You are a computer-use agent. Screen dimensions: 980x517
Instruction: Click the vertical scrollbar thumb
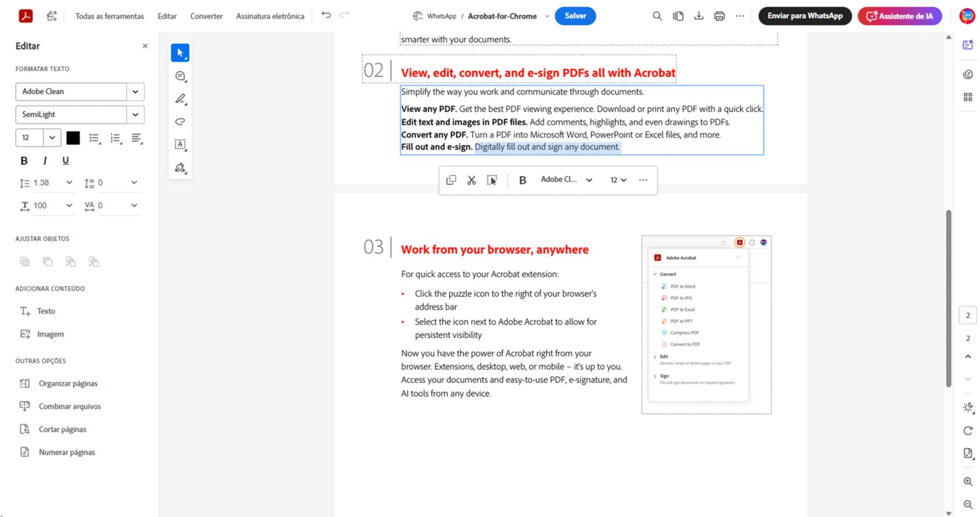pos(948,299)
